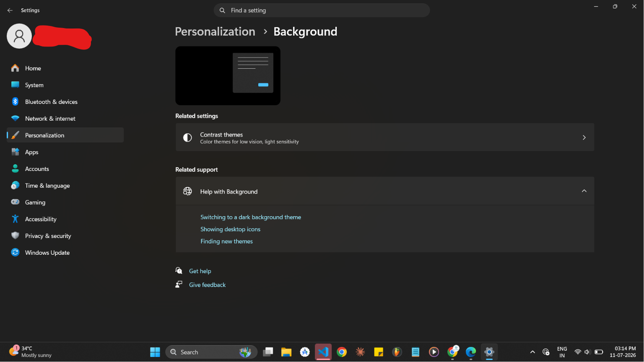Viewport: 644px width, 362px height.
Task: Go to Network & internet settings
Action: [x=65, y=119]
